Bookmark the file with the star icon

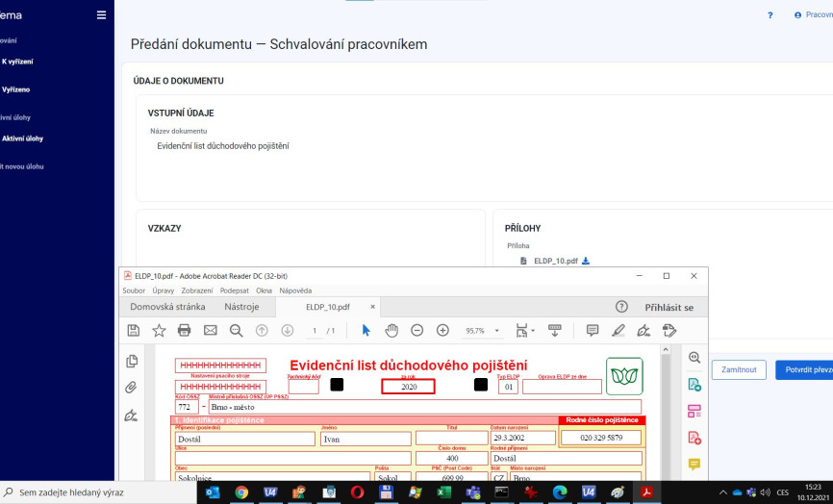click(x=159, y=330)
